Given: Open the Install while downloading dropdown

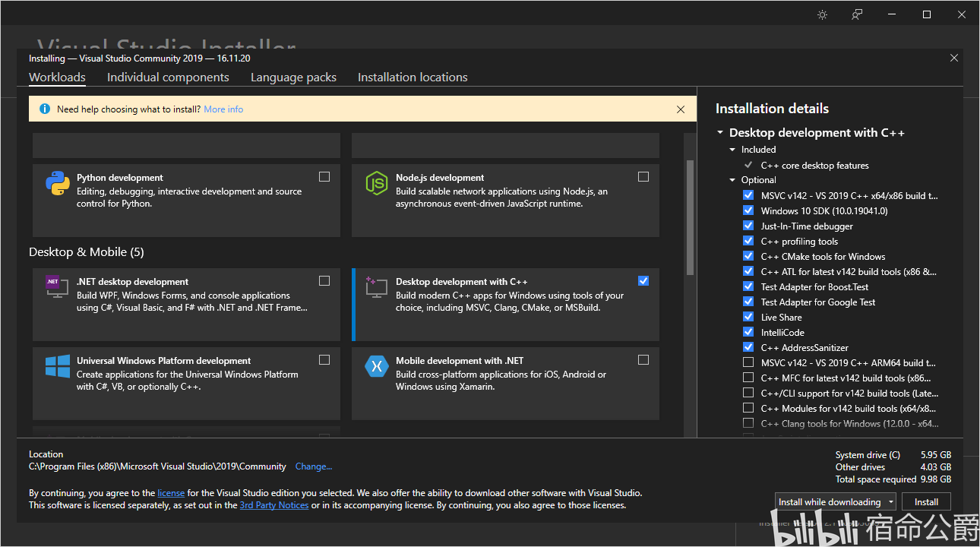Looking at the screenshot, I should click(x=888, y=502).
